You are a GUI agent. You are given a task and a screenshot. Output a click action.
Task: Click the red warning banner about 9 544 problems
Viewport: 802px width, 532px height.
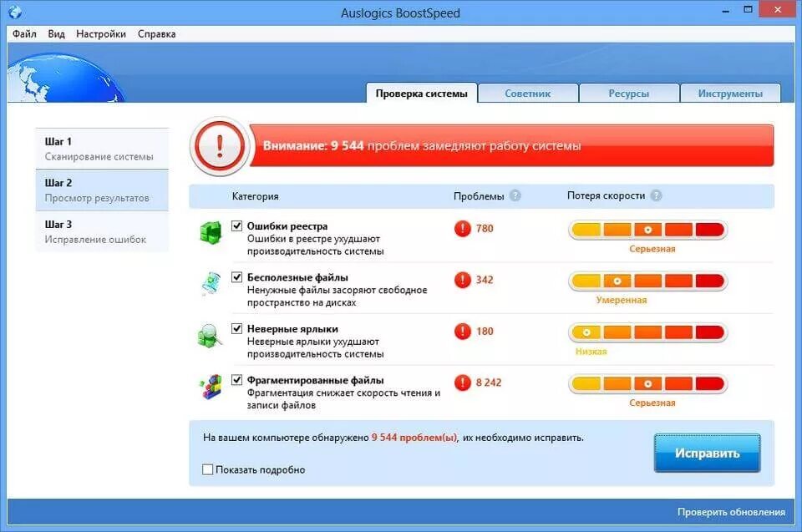coord(511,146)
